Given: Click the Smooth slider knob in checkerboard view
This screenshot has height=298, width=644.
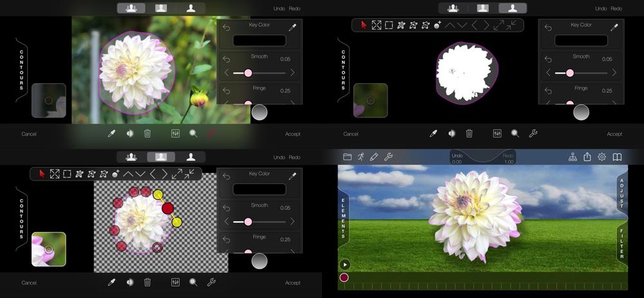Looking at the screenshot, I should click(x=248, y=221).
